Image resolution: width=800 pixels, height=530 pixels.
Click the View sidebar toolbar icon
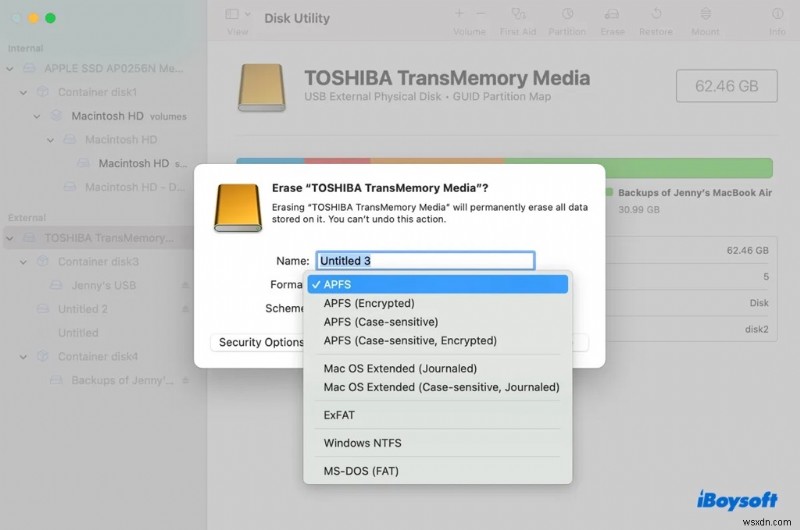[x=232, y=14]
